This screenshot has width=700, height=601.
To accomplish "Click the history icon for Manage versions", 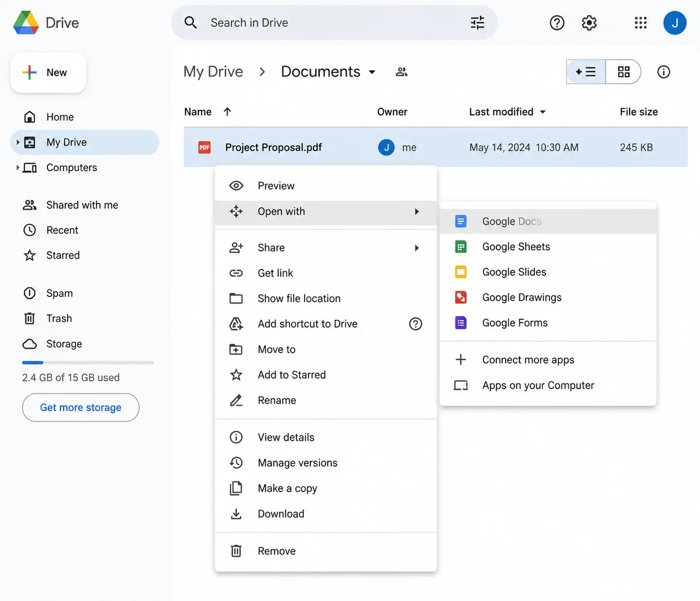I will pyautogui.click(x=236, y=462).
